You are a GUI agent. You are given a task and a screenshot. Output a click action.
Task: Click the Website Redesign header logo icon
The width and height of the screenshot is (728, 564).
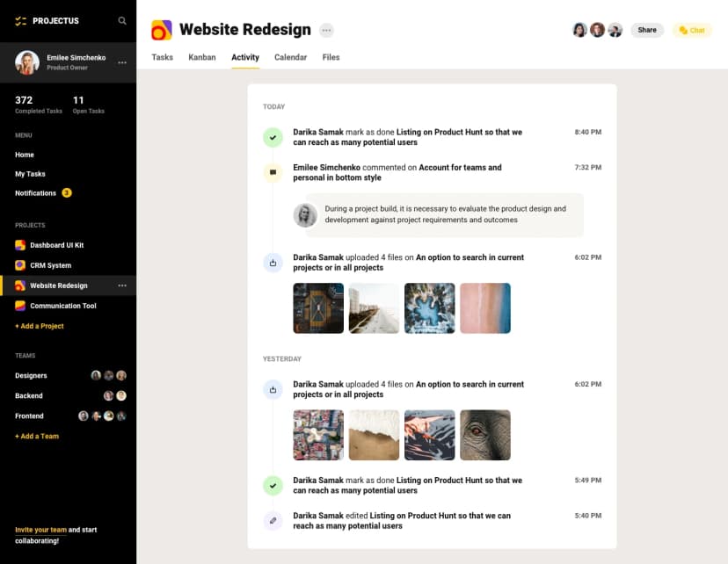coord(162,30)
